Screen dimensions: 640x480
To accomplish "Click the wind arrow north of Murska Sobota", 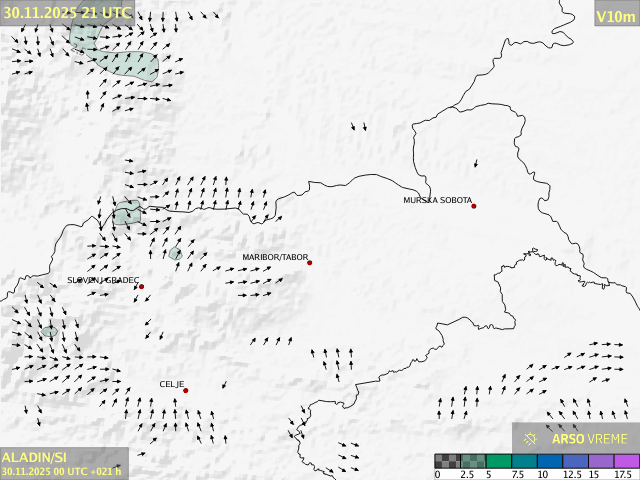I will coord(476,163).
